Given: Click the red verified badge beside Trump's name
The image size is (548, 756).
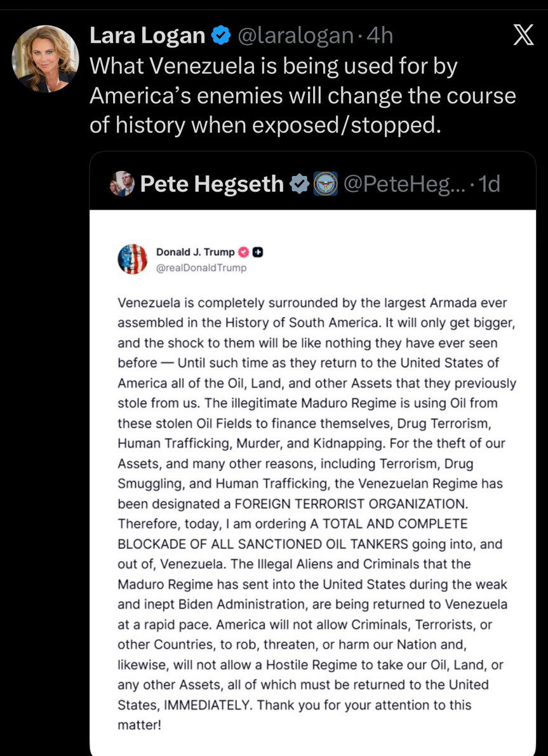Looking at the screenshot, I should [x=244, y=252].
